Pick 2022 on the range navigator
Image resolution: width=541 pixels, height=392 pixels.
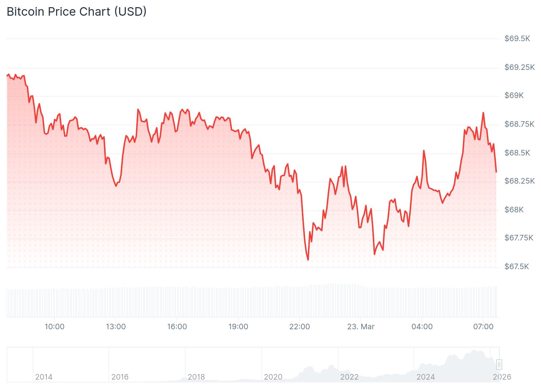tap(349, 377)
